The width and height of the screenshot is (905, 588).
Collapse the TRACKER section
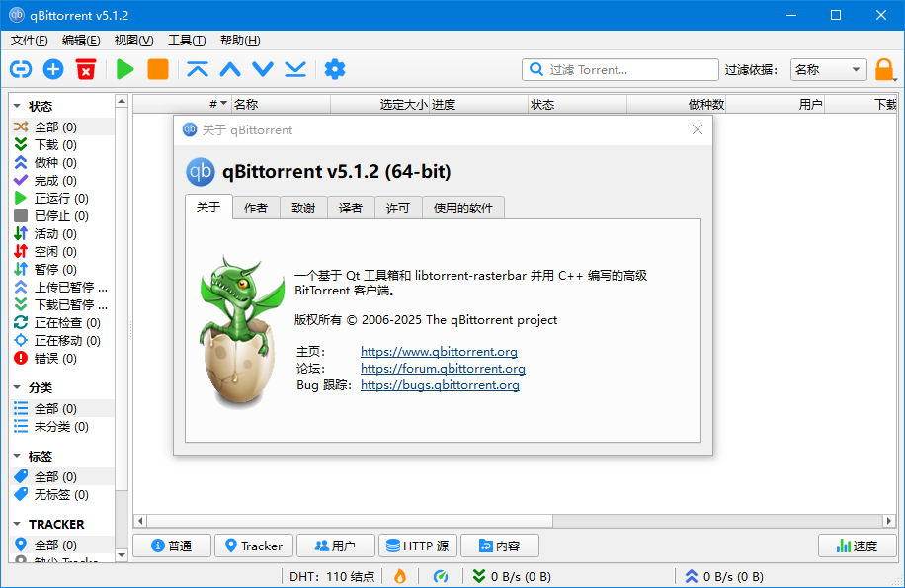tap(18, 524)
